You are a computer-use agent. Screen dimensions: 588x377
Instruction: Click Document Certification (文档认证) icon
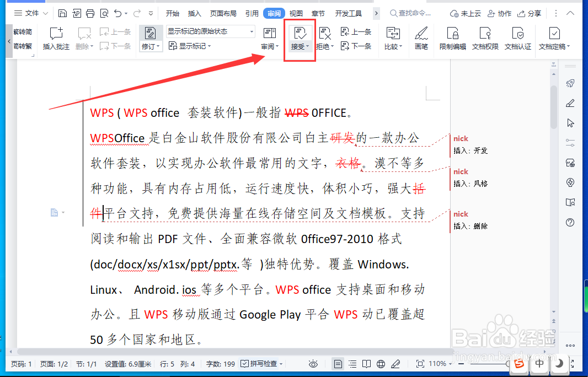coord(518,34)
